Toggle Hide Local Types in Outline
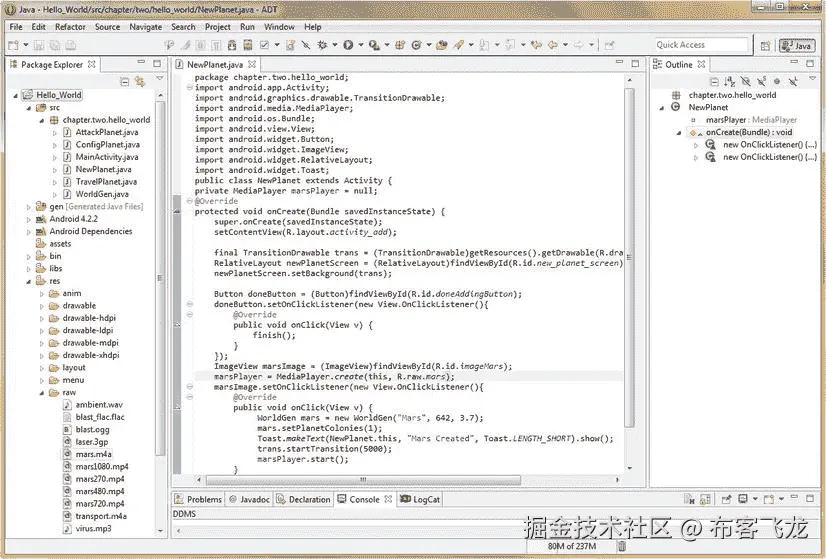The height and width of the screenshot is (559, 826). (793, 82)
